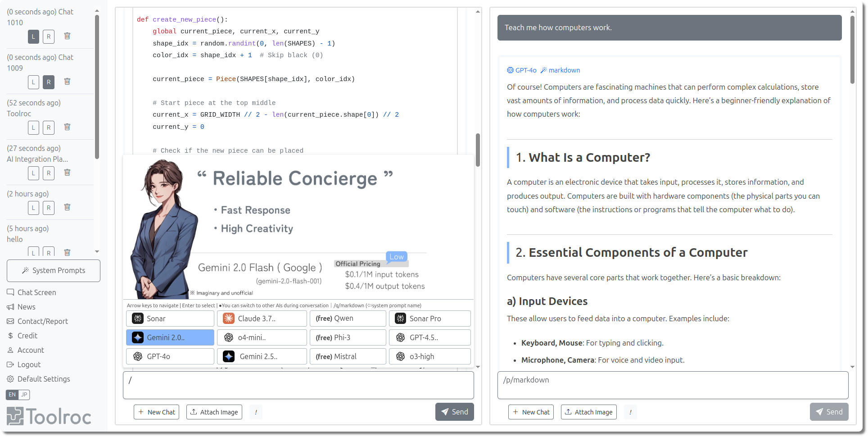Click 'Teach me how computers work.' message

pos(669,27)
